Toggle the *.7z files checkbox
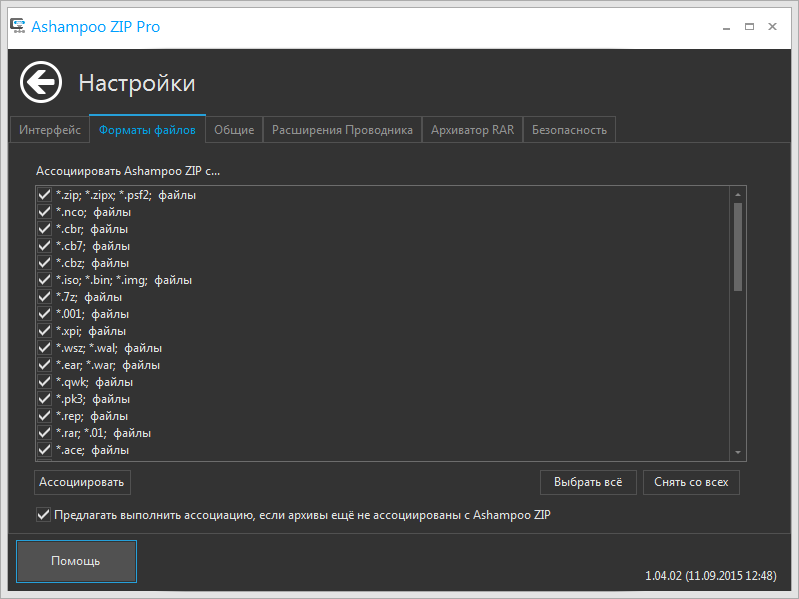 (44, 296)
